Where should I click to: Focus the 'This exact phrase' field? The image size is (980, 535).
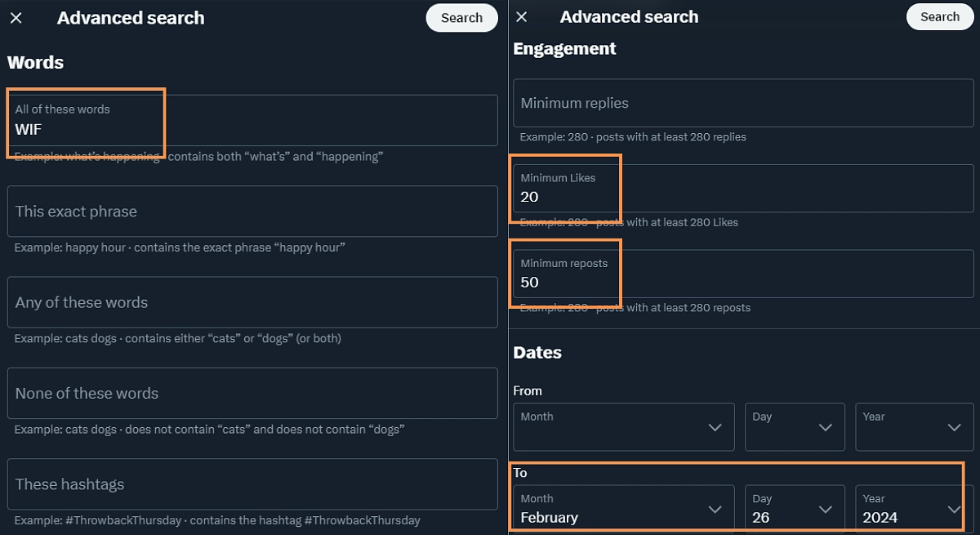[x=252, y=212]
